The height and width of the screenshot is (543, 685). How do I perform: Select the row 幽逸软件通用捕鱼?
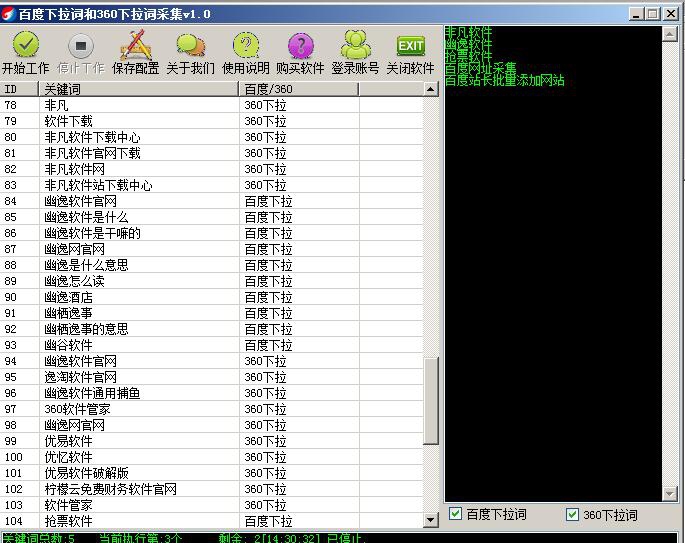(211, 393)
